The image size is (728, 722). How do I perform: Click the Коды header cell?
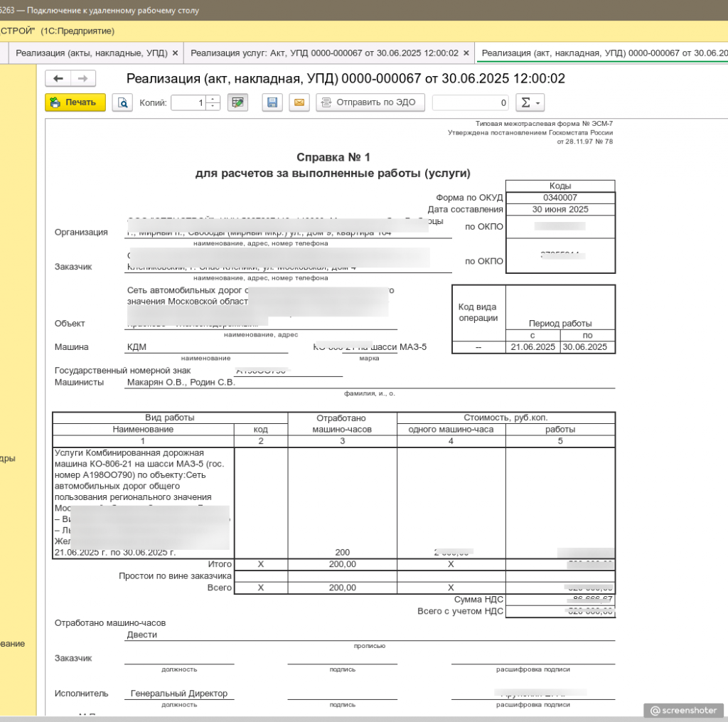coord(560,186)
